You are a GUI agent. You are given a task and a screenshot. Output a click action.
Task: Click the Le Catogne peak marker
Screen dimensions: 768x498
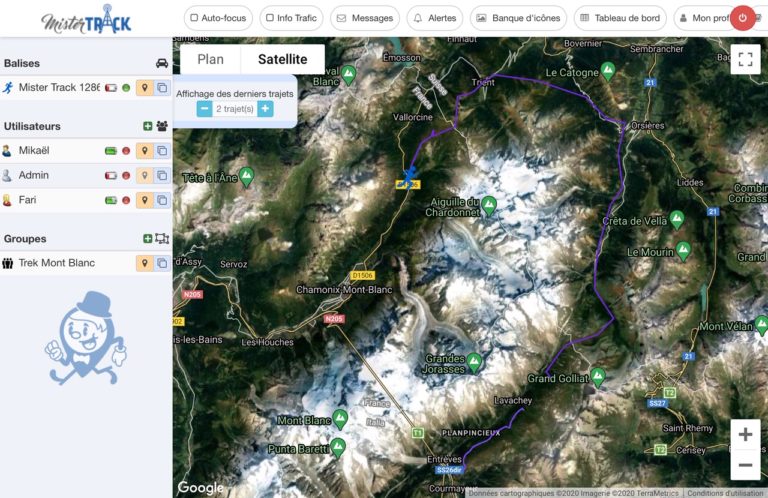(608, 71)
